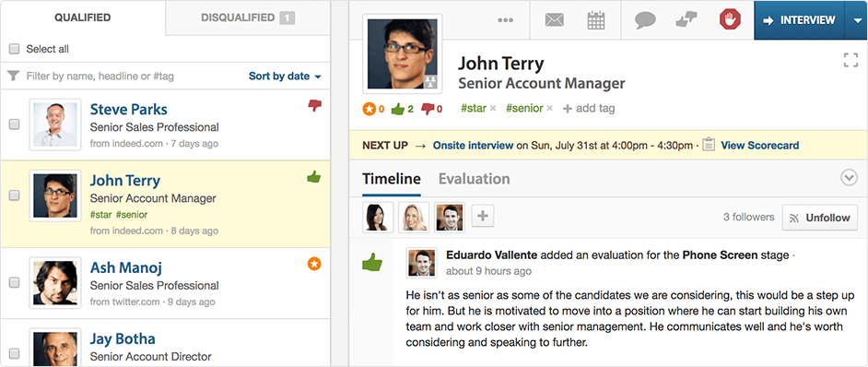Click the third follower avatar
868x367 pixels.
coord(449,217)
